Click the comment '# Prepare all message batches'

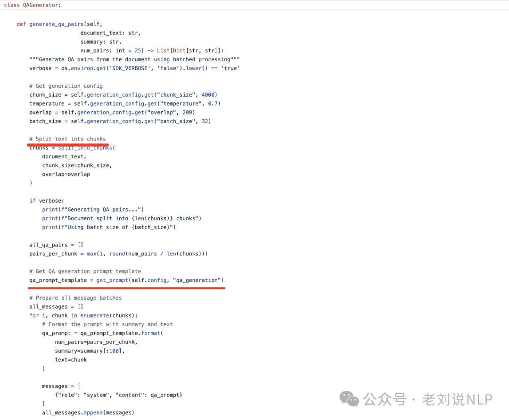coord(75,298)
